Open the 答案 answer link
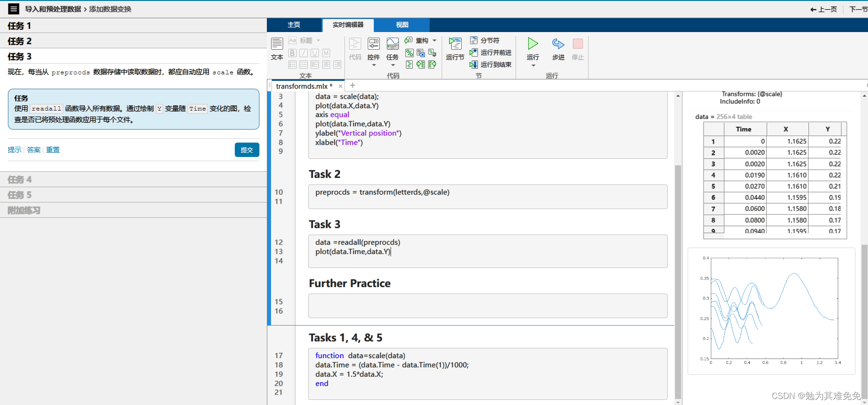The width and height of the screenshot is (868, 405). pos(33,150)
